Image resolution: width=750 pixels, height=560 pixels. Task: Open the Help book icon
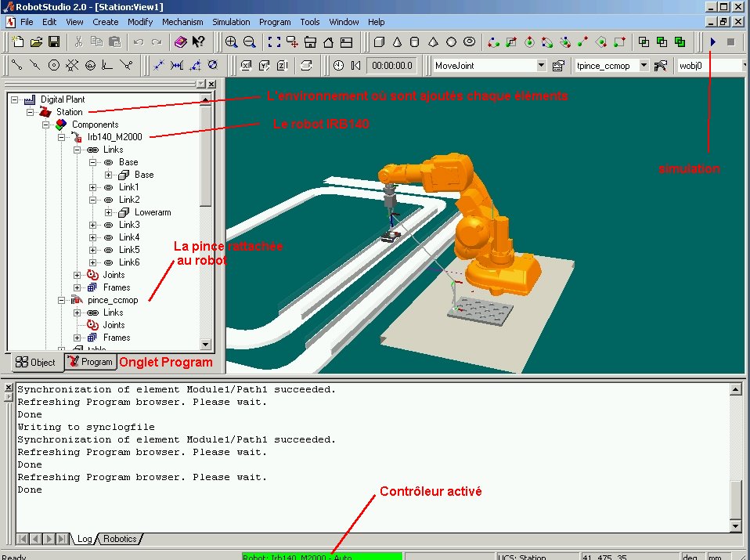[x=180, y=42]
